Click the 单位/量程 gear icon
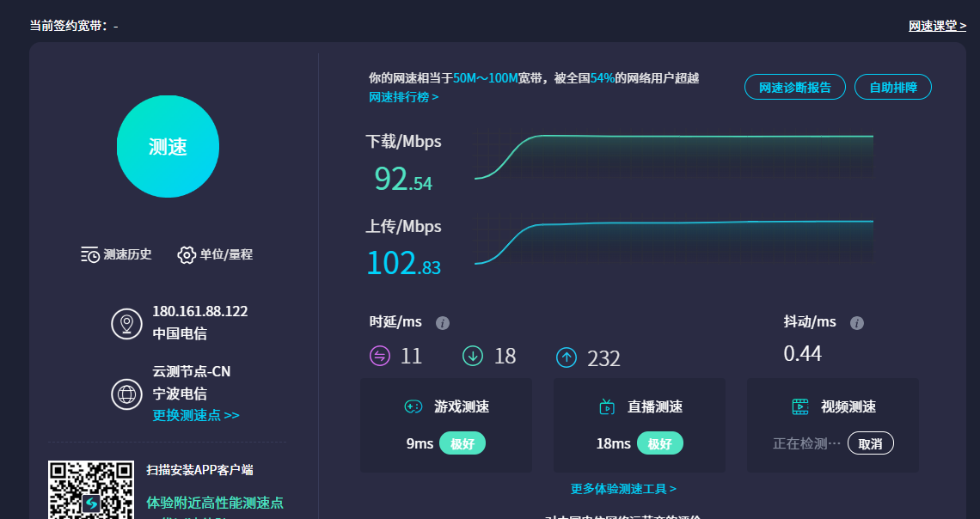The image size is (980, 519). [x=187, y=255]
